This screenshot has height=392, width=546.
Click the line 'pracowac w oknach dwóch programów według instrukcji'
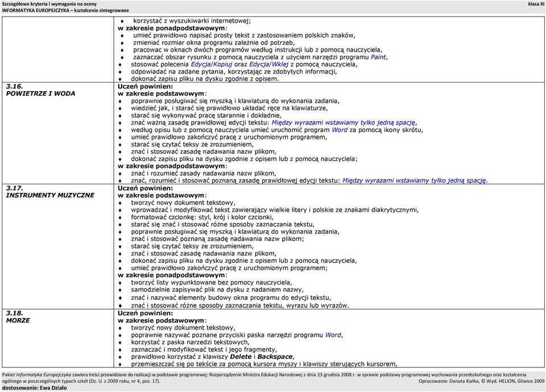point(258,50)
